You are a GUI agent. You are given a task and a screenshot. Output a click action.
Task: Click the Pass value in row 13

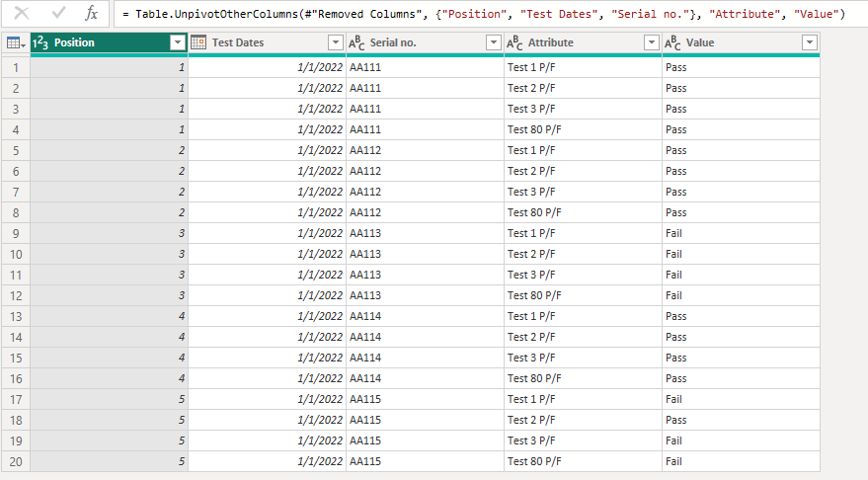tap(741, 317)
